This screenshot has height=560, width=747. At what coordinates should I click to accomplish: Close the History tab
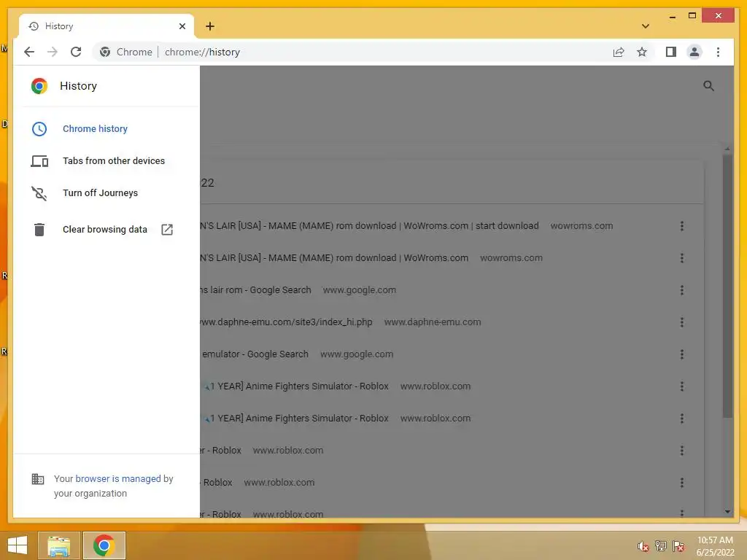click(182, 26)
